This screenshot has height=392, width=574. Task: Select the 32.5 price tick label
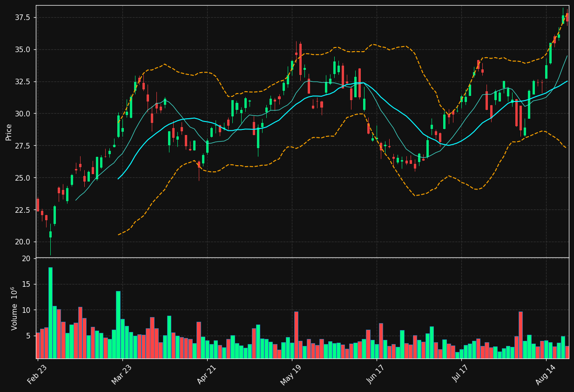tap(23, 82)
